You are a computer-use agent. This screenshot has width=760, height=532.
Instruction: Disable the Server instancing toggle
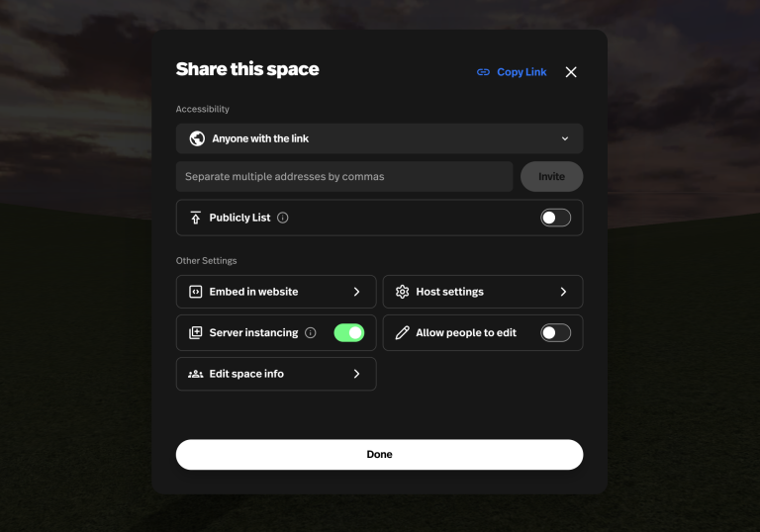click(349, 333)
